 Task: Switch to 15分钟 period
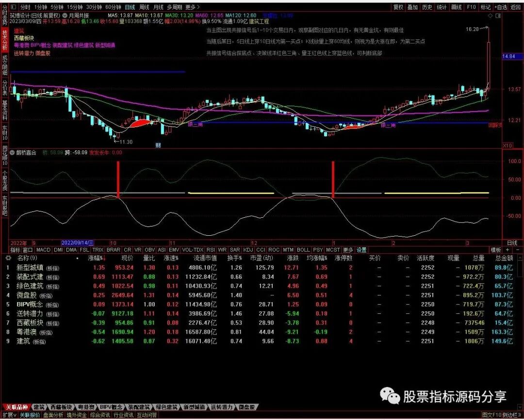[75, 7]
